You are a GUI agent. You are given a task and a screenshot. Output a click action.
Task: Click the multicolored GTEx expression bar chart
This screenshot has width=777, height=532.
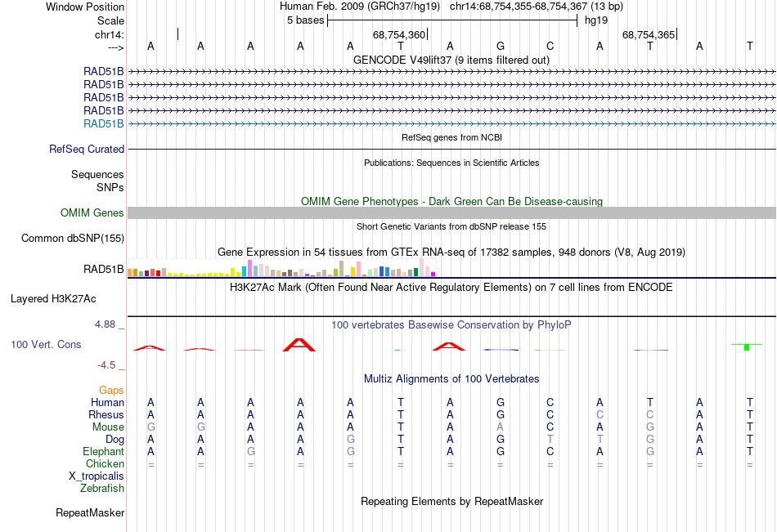click(281, 267)
